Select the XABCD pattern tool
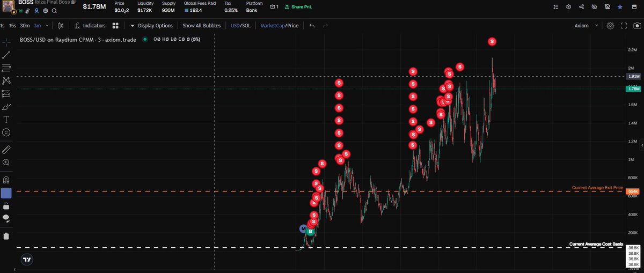 6,80
